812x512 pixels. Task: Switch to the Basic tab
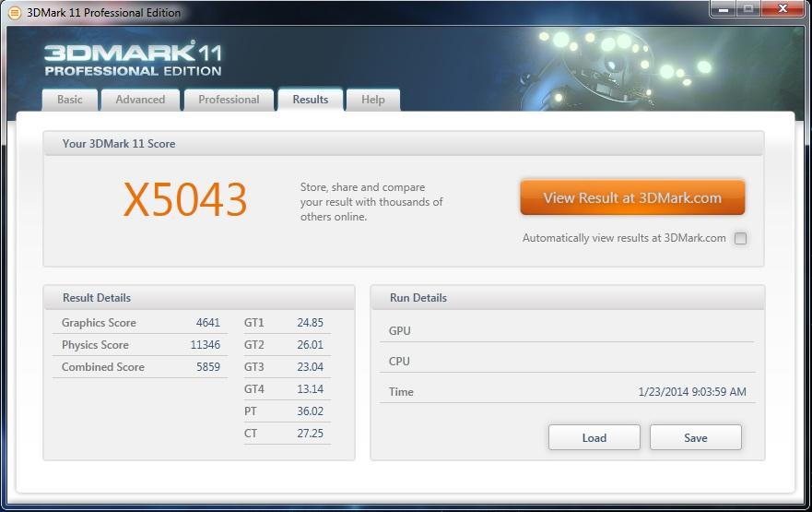70,100
